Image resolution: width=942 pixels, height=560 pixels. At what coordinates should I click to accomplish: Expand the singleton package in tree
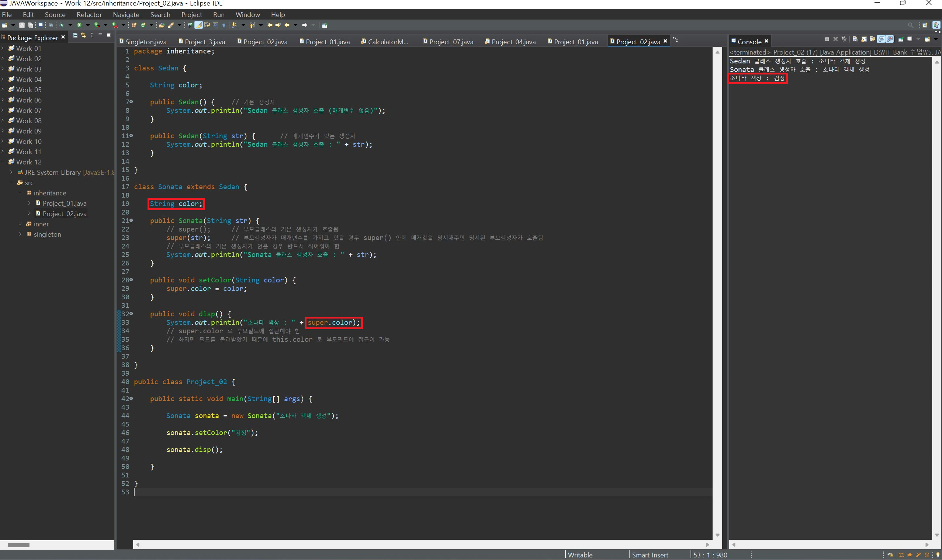tap(20, 234)
